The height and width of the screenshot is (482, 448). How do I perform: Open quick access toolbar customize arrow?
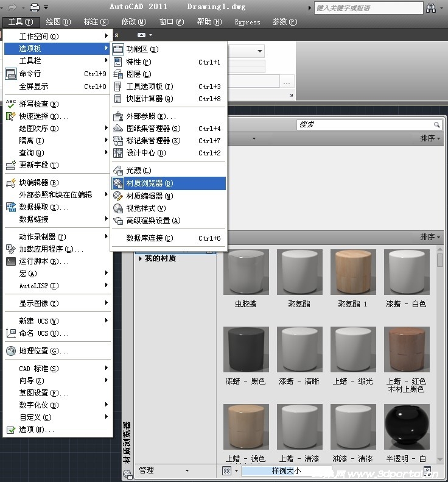(x=46, y=7)
